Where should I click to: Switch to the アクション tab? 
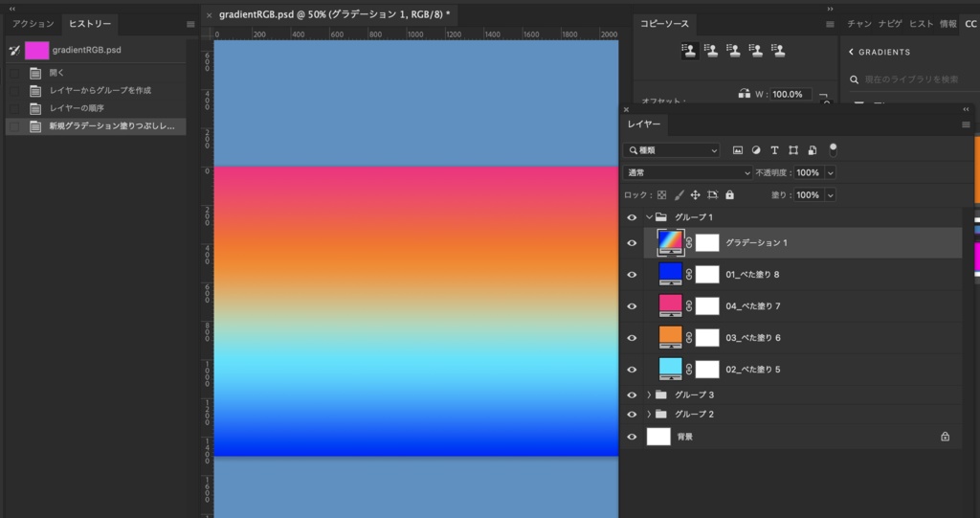click(33, 24)
